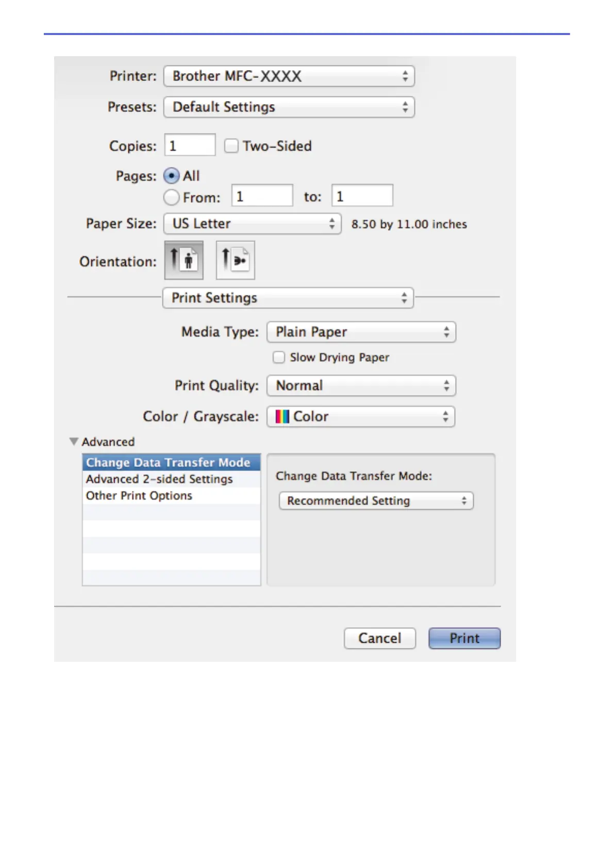This screenshot has height=868, width=614.
Task: Open the Print Settings pane dropdown
Action: (288, 298)
